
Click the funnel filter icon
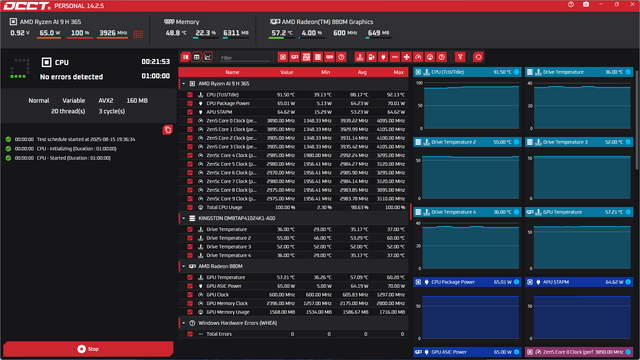click(x=460, y=57)
